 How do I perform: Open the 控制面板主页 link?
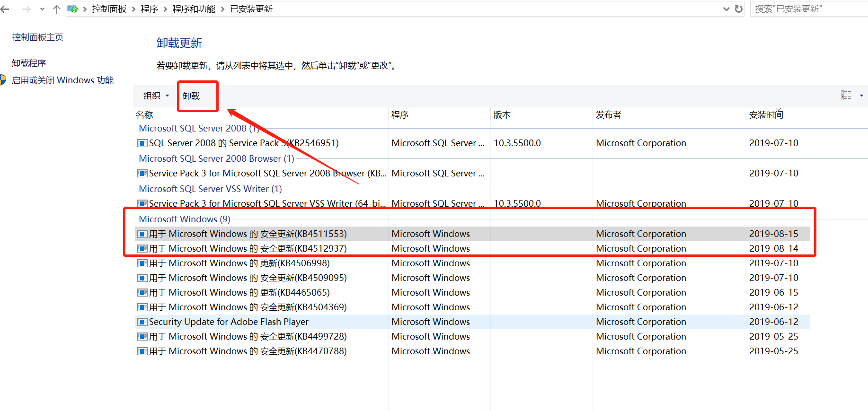point(38,37)
